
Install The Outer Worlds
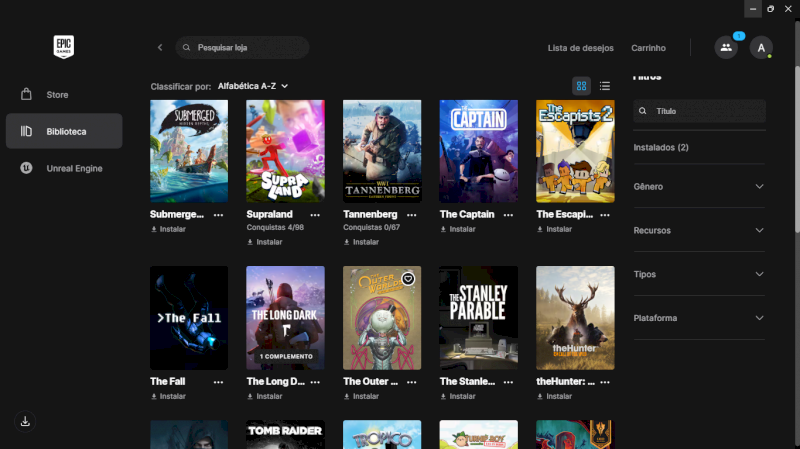point(361,396)
